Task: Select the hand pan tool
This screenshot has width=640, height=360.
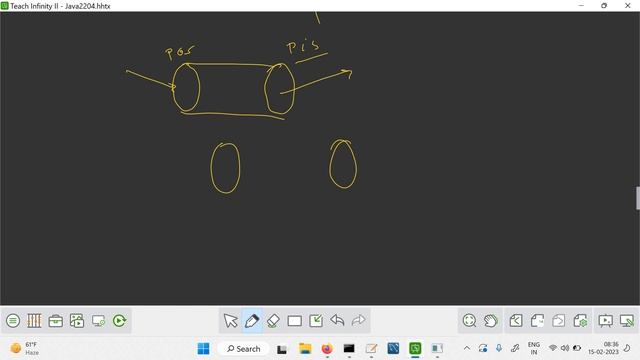Action: [491, 321]
